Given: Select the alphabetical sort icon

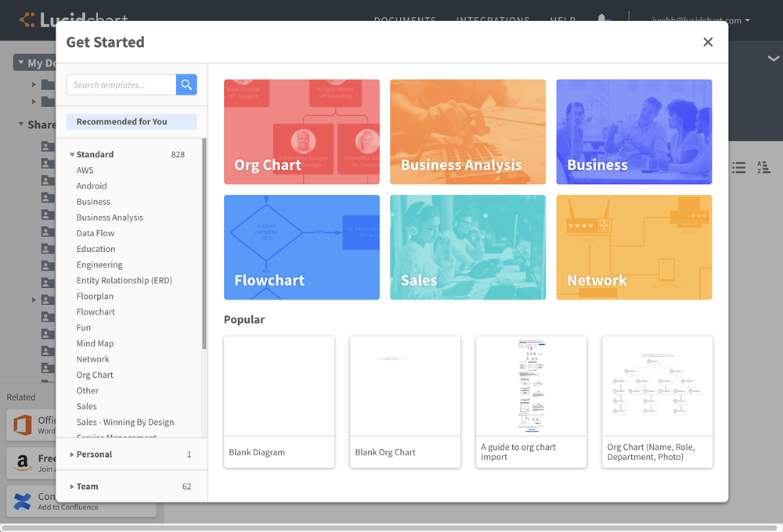Looking at the screenshot, I should [x=764, y=167].
